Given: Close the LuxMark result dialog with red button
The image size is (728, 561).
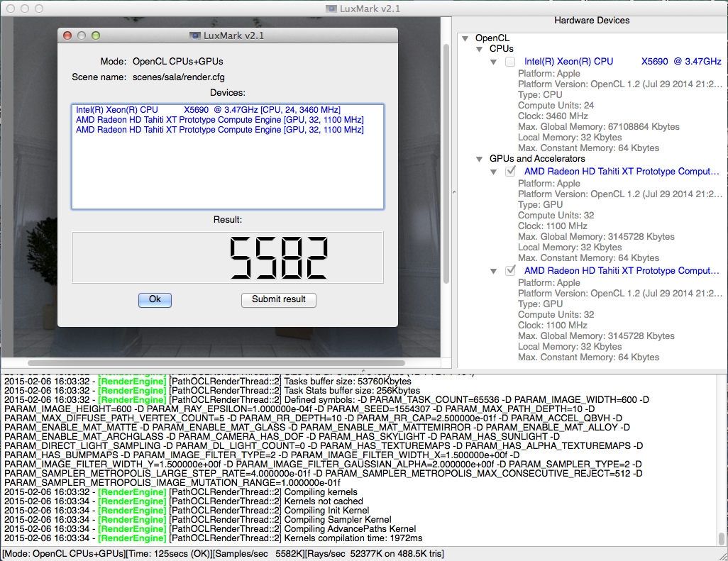Looking at the screenshot, I should [67, 35].
